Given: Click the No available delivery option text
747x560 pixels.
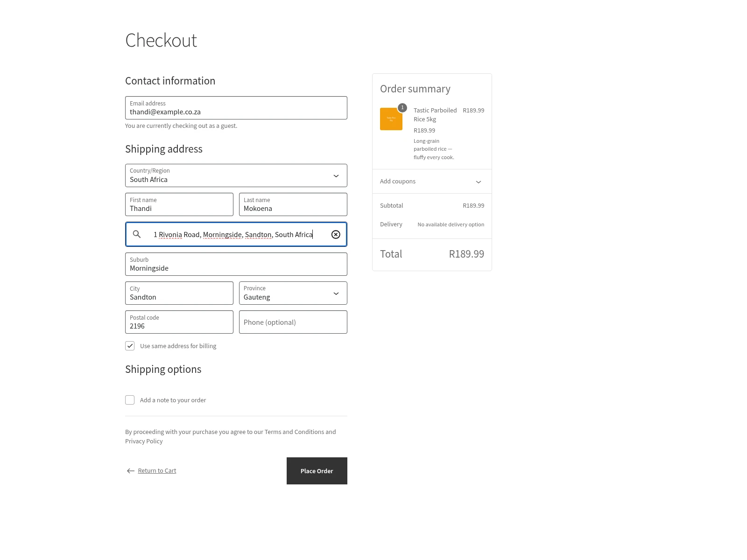Looking at the screenshot, I should pyautogui.click(x=451, y=224).
